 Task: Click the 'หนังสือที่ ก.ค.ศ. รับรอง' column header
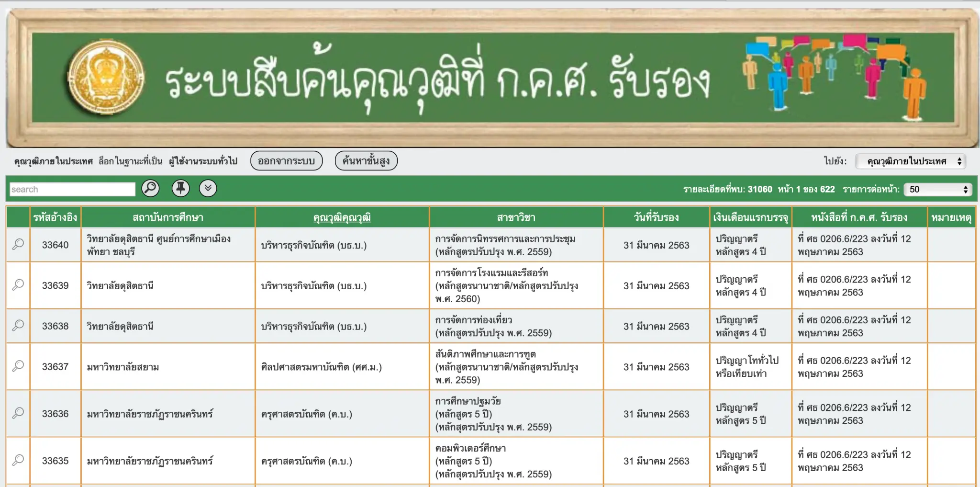point(859,217)
